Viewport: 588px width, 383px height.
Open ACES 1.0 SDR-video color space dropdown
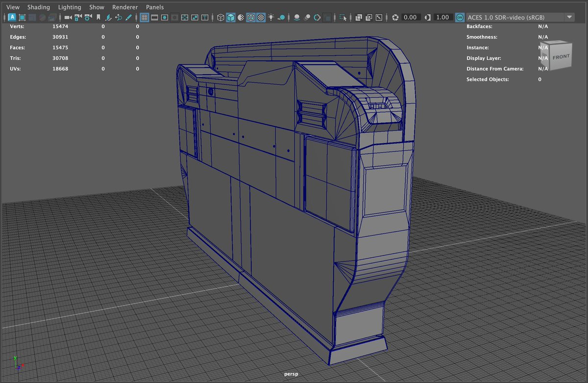pyautogui.click(x=520, y=17)
